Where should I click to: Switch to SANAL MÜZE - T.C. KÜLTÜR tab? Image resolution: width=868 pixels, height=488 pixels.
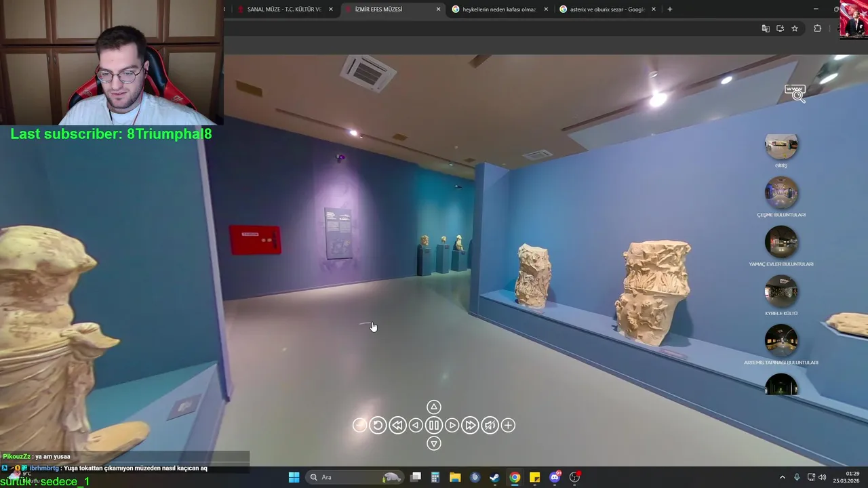coord(283,9)
